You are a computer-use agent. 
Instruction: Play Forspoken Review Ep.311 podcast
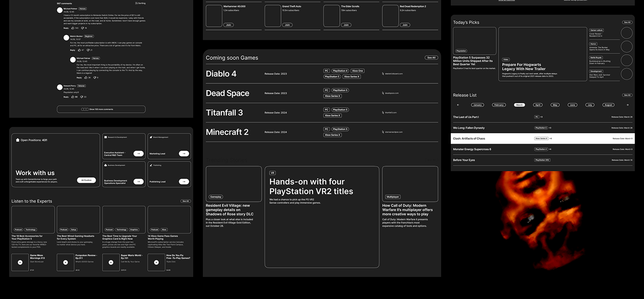click(65, 262)
